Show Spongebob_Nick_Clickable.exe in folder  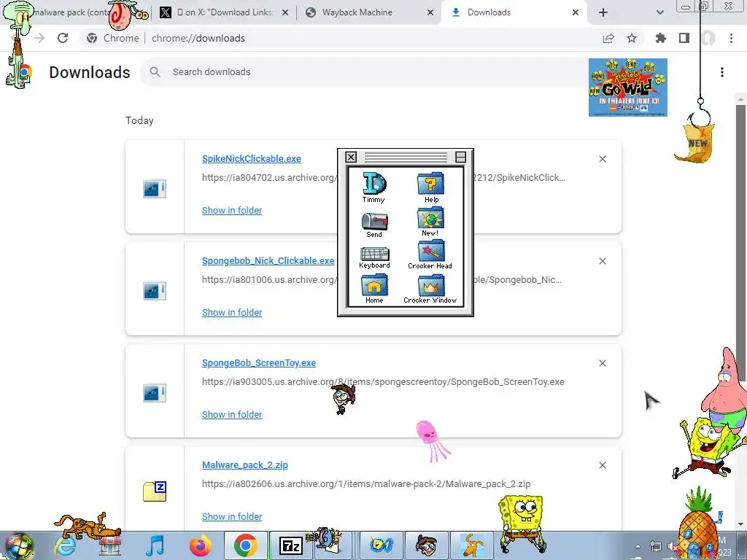coord(232,312)
